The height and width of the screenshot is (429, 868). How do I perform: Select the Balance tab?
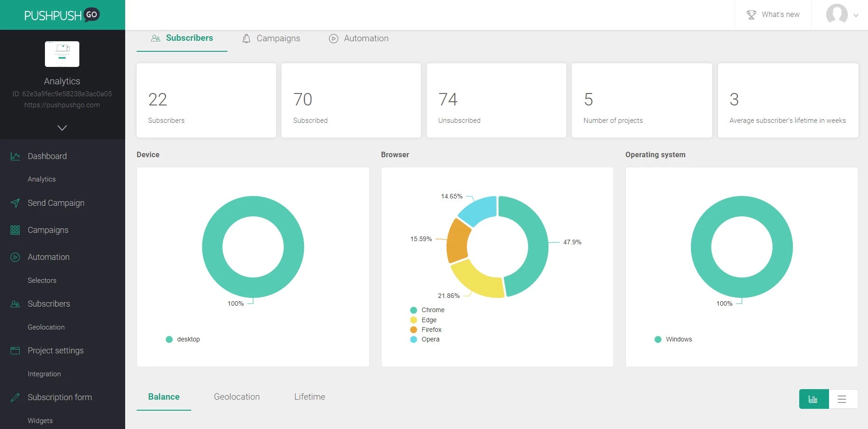[x=164, y=397]
